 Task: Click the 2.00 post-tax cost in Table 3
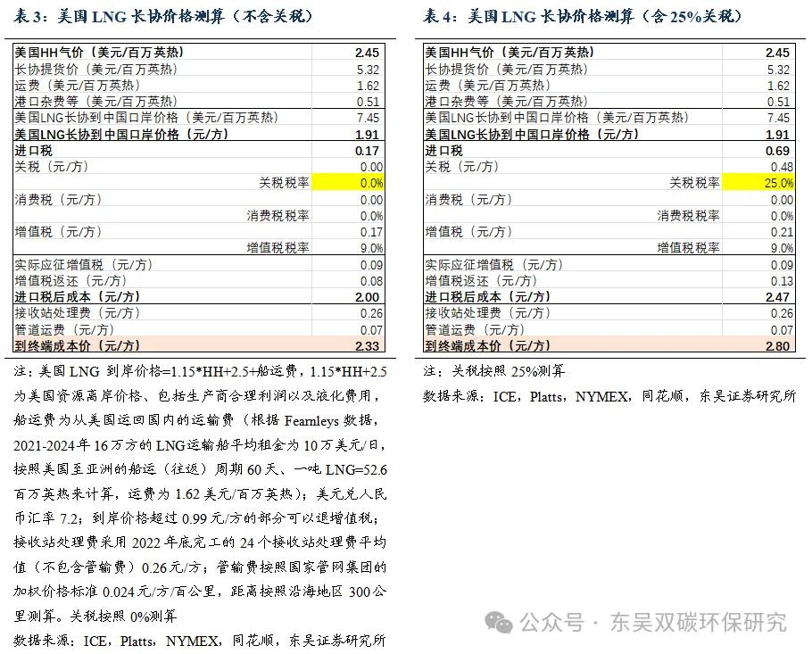[367, 297]
